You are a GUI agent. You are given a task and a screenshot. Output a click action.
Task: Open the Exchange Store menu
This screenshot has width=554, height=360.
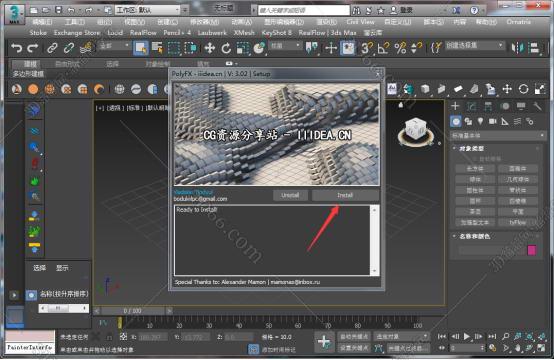pyautogui.click(x=77, y=33)
